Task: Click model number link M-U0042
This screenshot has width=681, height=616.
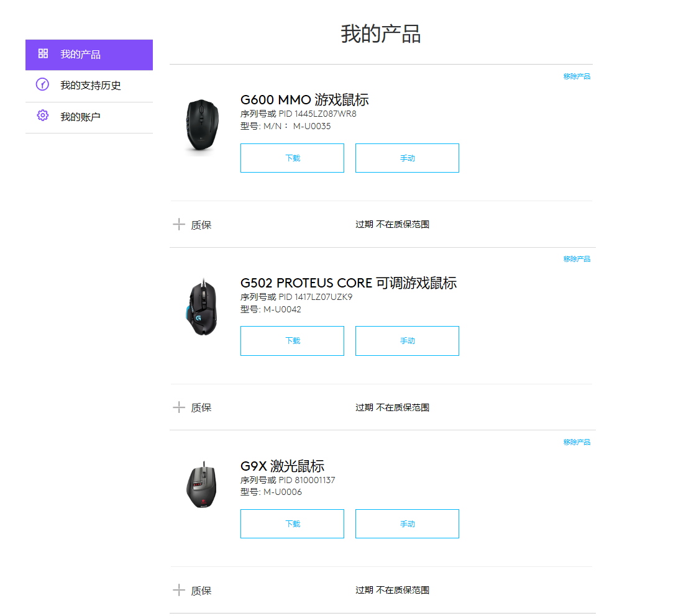Action: 282,309
